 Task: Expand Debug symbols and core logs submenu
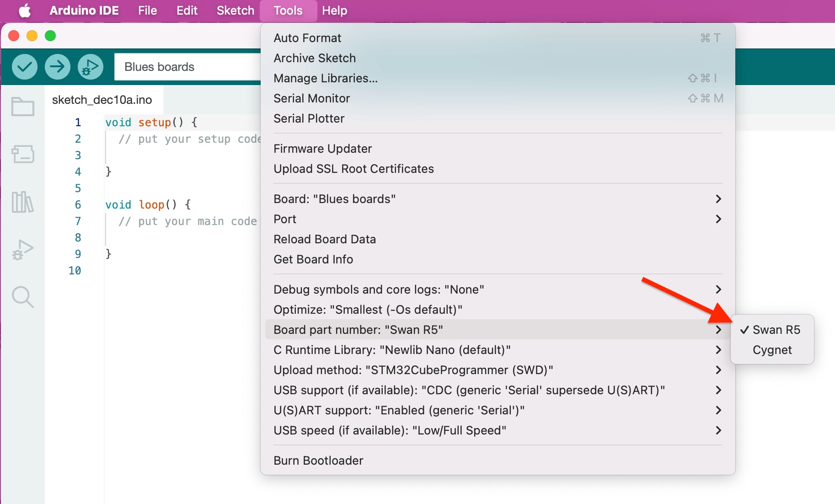498,290
